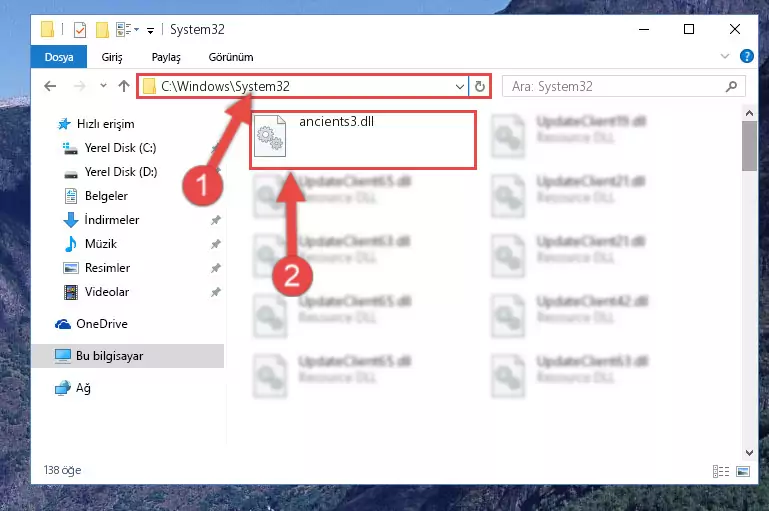The width and height of the screenshot is (769, 511).
Task: Switch to details view layout
Action: click(x=721, y=471)
